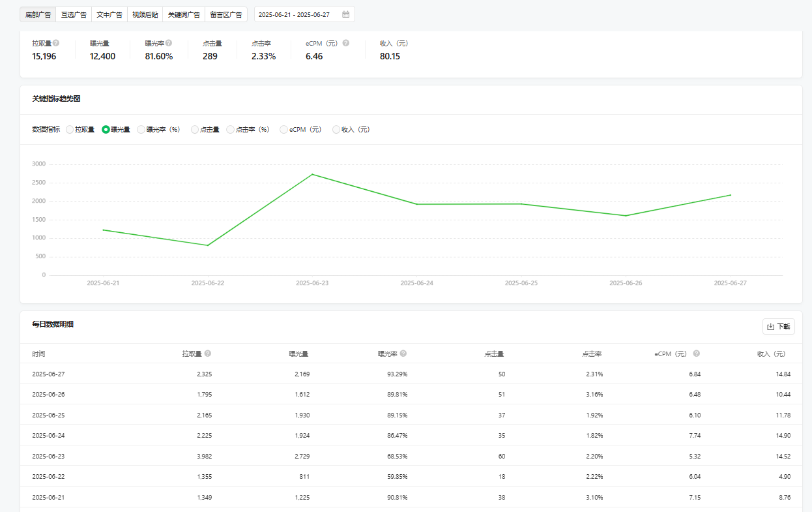812x512 pixels.
Task: Click help icon next to 拉取量 table header
Action: click(208, 354)
